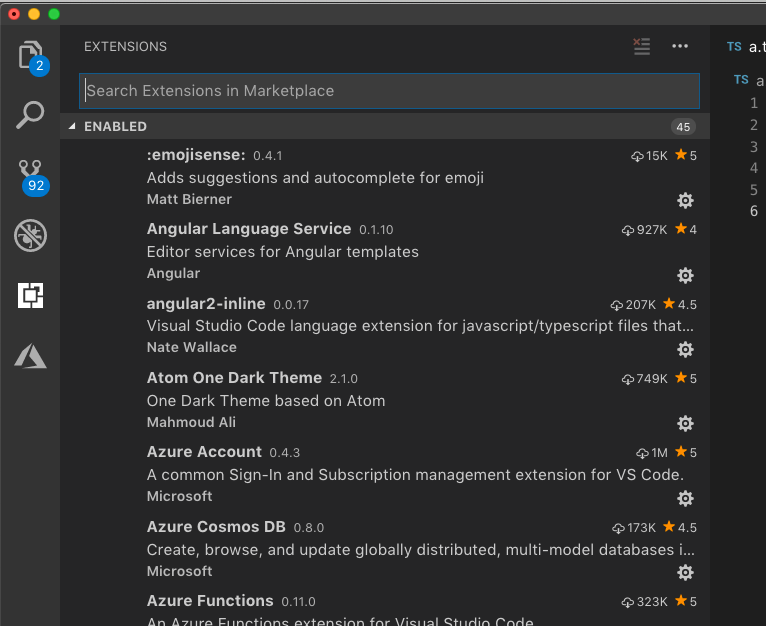The image size is (766, 626).
Task: Click version 2.1.0 of Atom One Dark Theme
Action: tap(343, 379)
